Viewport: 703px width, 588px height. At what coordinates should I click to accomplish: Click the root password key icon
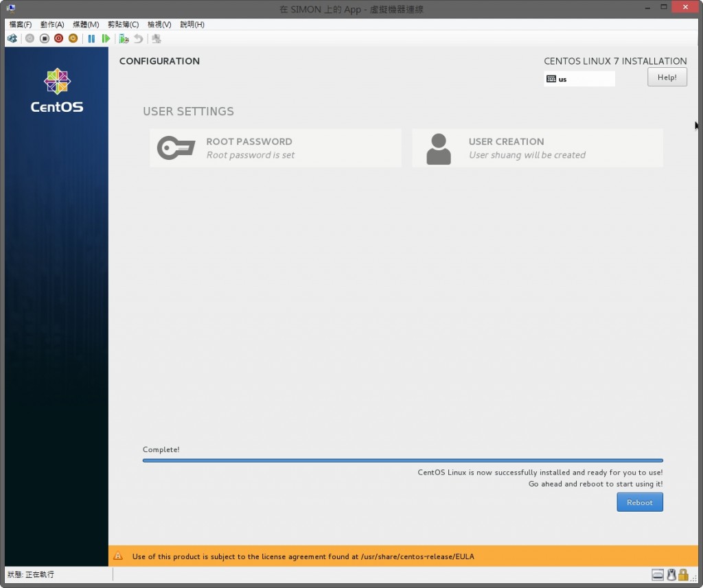coord(176,148)
